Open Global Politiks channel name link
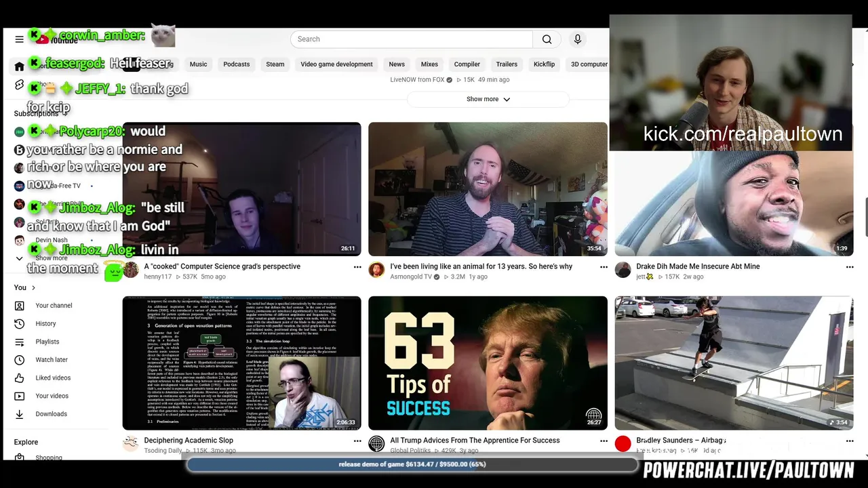The width and height of the screenshot is (868, 488). click(410, 450)
